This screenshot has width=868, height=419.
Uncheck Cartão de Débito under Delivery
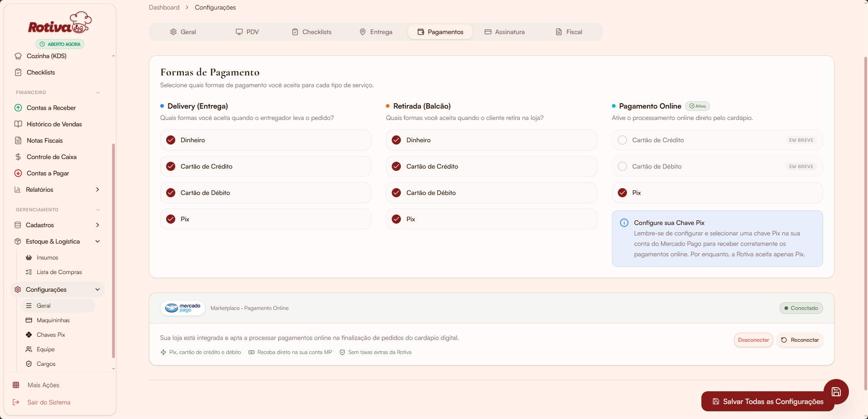pyautogui.click(x=171, y=193)
